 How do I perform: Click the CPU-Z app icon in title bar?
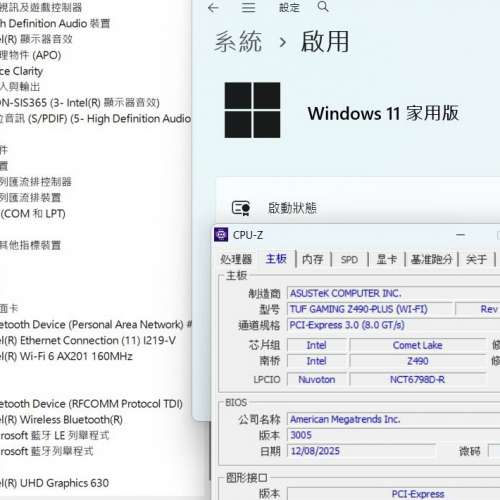click(x=221, y=235)
